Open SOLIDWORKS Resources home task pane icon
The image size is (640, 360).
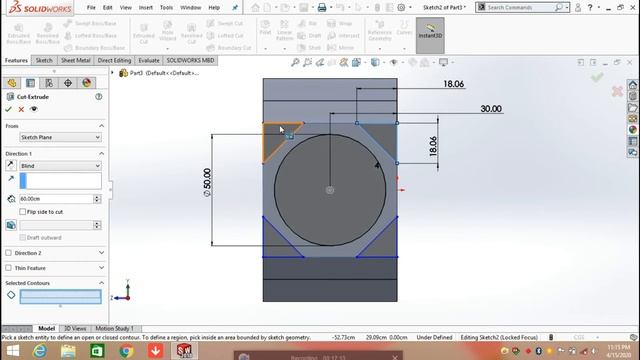(x=633, y=85)
